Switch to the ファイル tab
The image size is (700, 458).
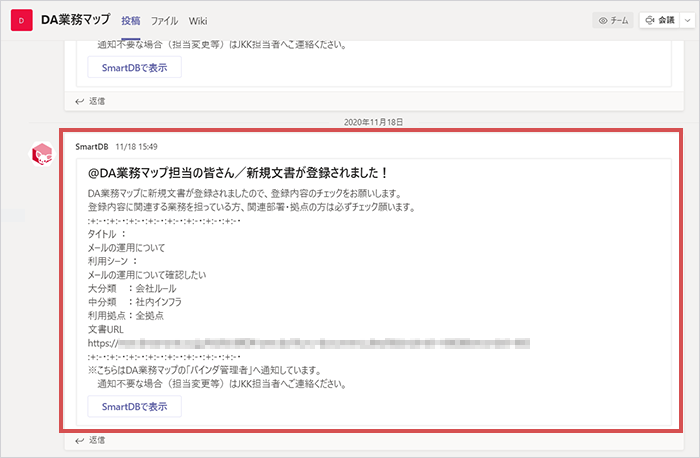point(164,21)
